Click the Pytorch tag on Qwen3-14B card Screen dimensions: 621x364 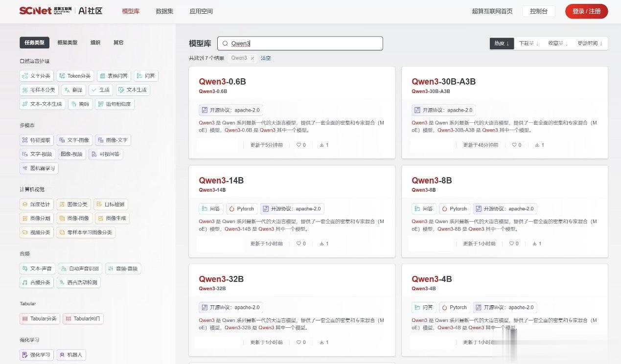tap(242, 209)
